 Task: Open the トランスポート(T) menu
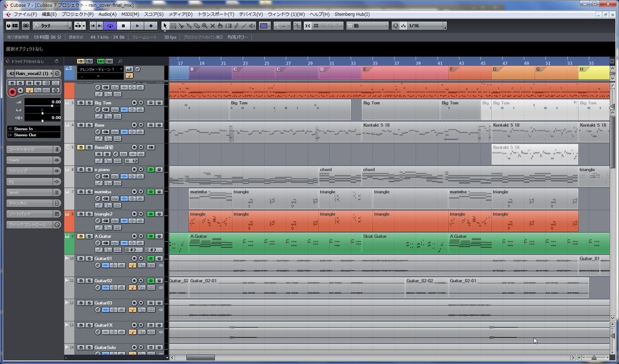(x=216, y=14)
